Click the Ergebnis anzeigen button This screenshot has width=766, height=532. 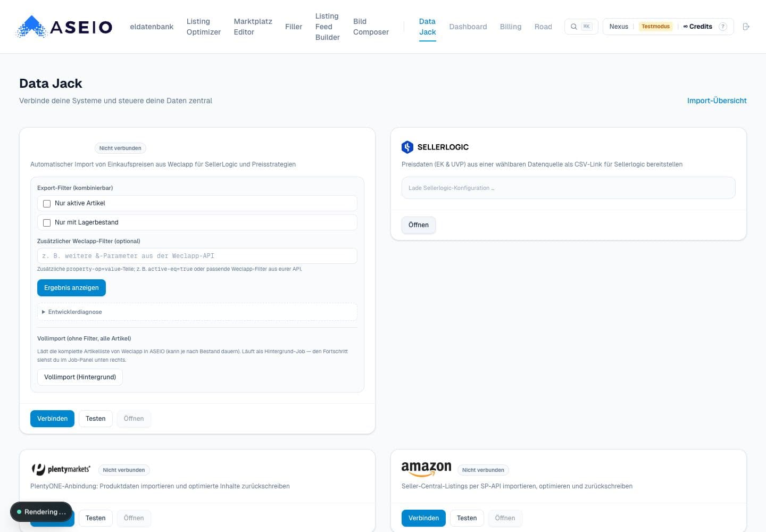point(71,288)
